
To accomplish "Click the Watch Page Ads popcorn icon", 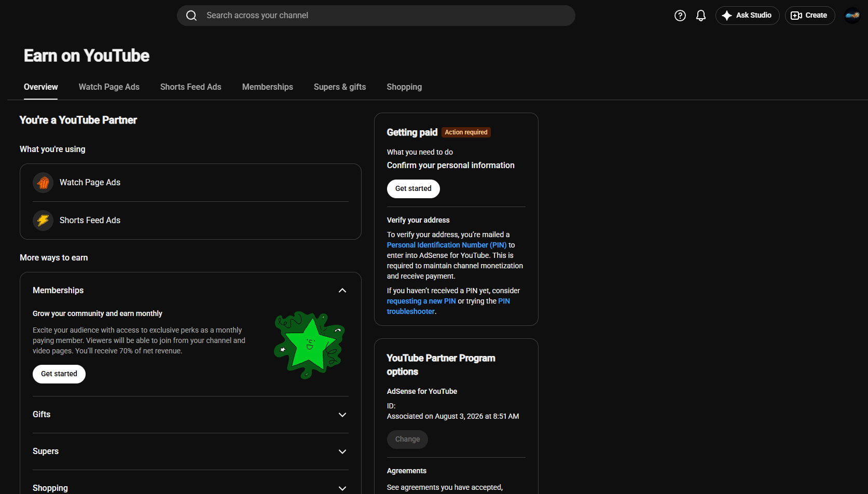I will (x=43, y=183).
